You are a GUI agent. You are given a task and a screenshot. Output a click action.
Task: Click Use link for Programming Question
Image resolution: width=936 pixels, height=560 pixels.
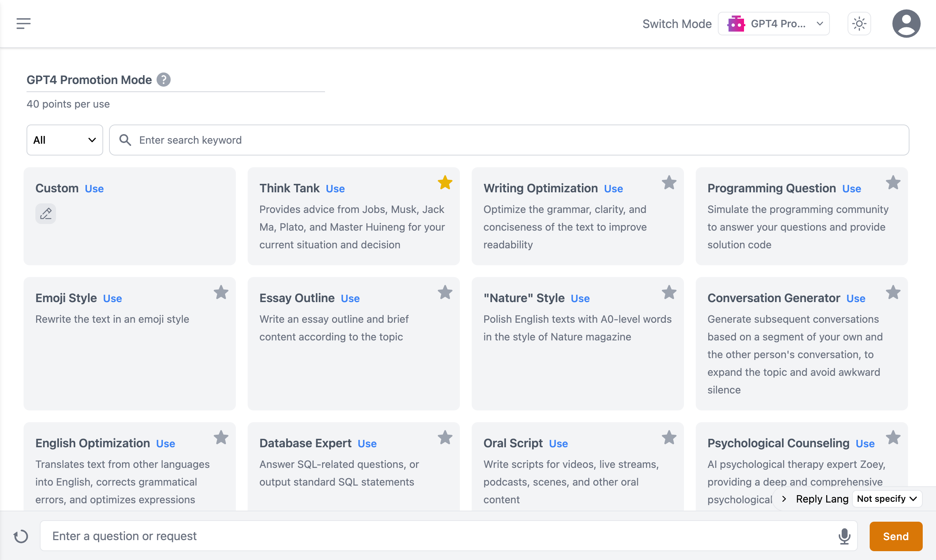click(852, 189)
